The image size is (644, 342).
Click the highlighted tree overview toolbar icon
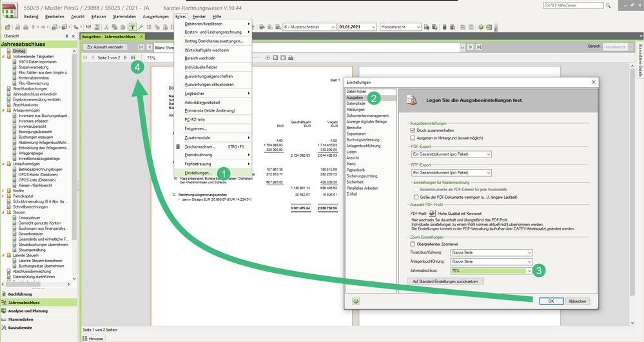(133, 27)
